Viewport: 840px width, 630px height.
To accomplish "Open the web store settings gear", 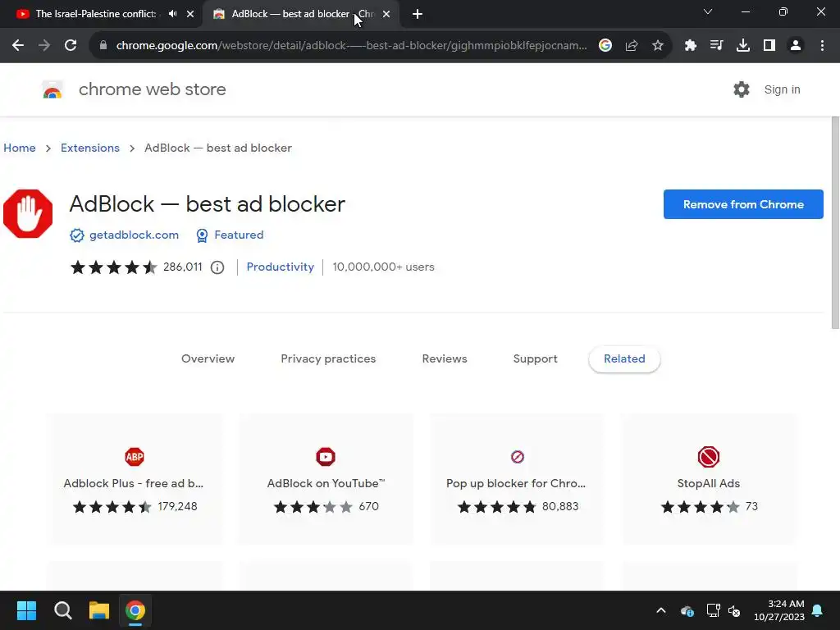I will tap(742, 89).
